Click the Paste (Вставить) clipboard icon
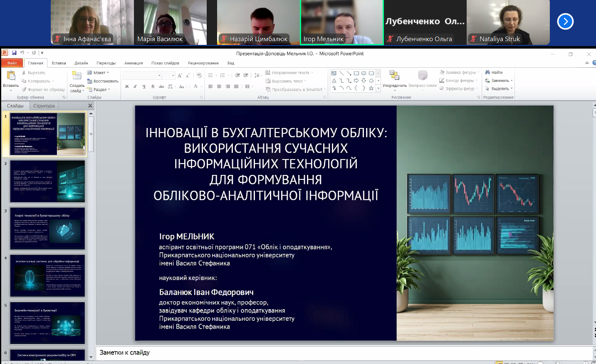This screenshot has height=364, width=596. 11,76
